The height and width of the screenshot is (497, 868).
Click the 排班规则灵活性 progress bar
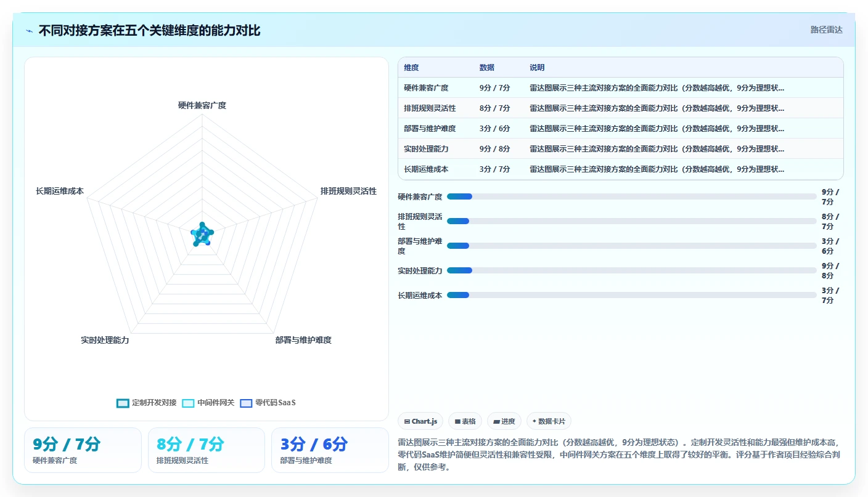point(632,221)
